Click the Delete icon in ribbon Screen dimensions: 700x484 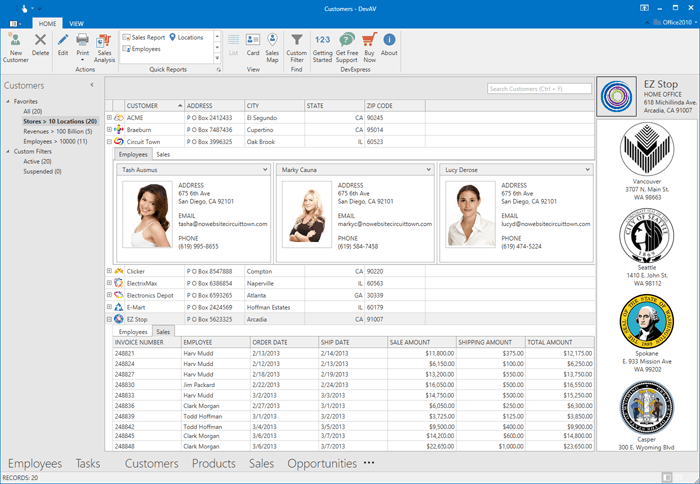click(x=40, y=40)
